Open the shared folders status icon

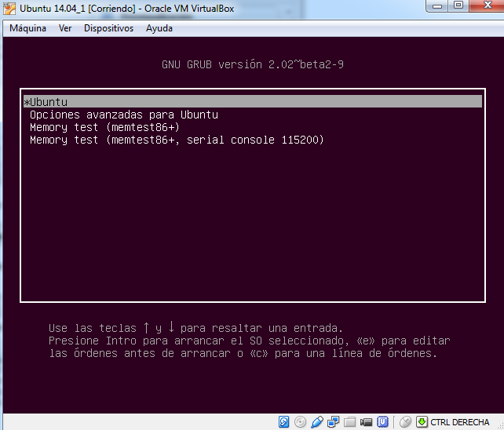pos(349,421)
